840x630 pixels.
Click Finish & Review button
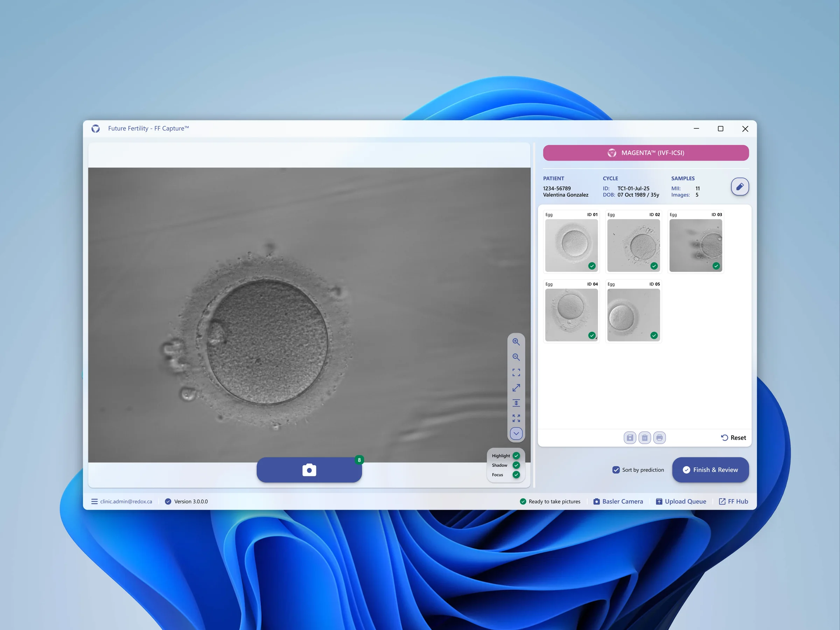click(x=710, y=470)
